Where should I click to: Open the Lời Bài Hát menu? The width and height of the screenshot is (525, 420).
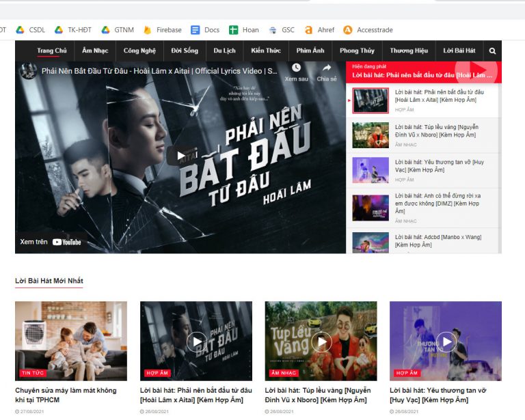(x=459, y=51)
